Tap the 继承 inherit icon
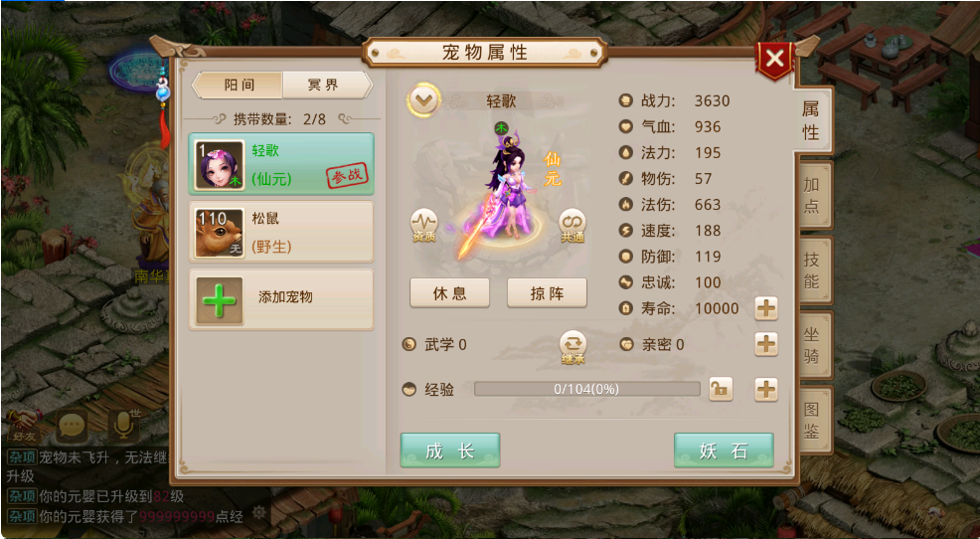The image size is (980, 539). coord(572,347)
